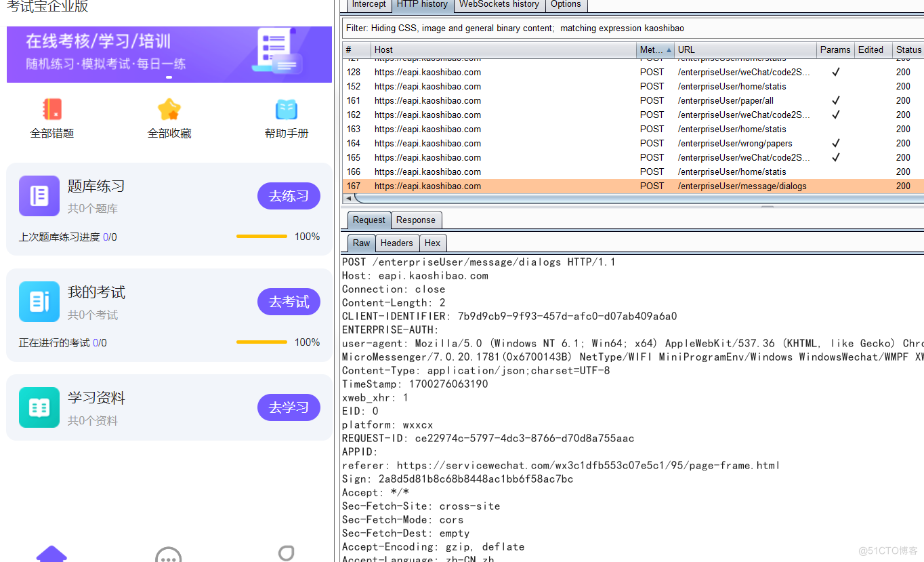The width and height of the screenshot is (924, 562).
Task: Click the promotional banner 在线考核/学习/培训
Action: (x=169, y=54)
